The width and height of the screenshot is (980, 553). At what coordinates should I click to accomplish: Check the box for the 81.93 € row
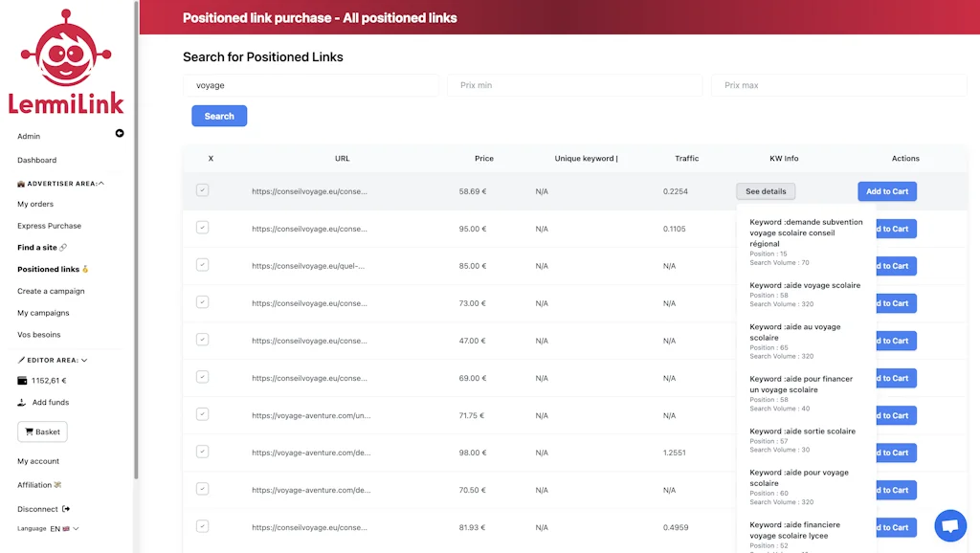[x=202, y=526]
